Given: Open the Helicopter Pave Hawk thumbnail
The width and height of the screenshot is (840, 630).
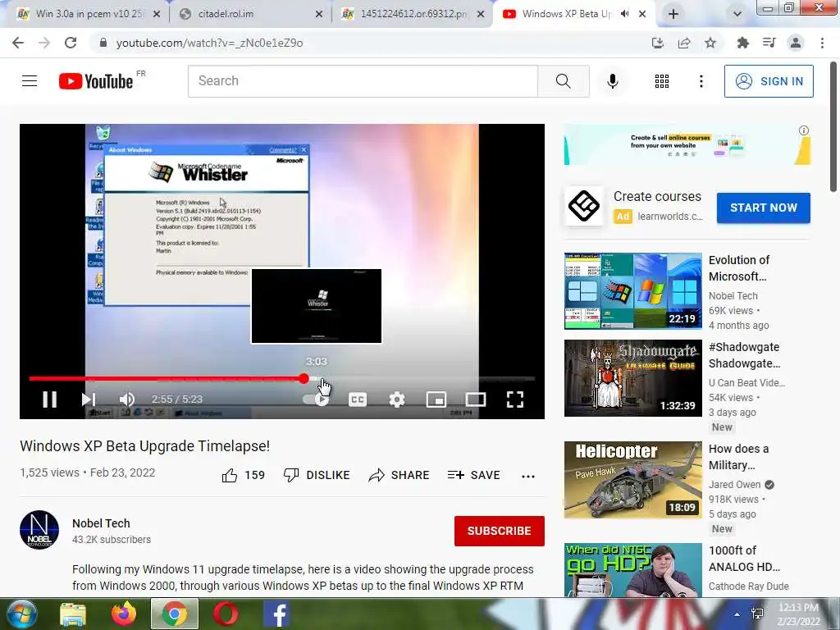Looking at the screenshot, I should pos(632,479).
